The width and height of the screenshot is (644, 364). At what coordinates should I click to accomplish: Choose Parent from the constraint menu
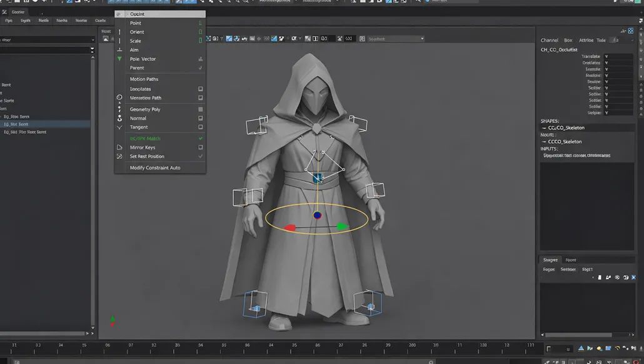click(x=137, y=68)
